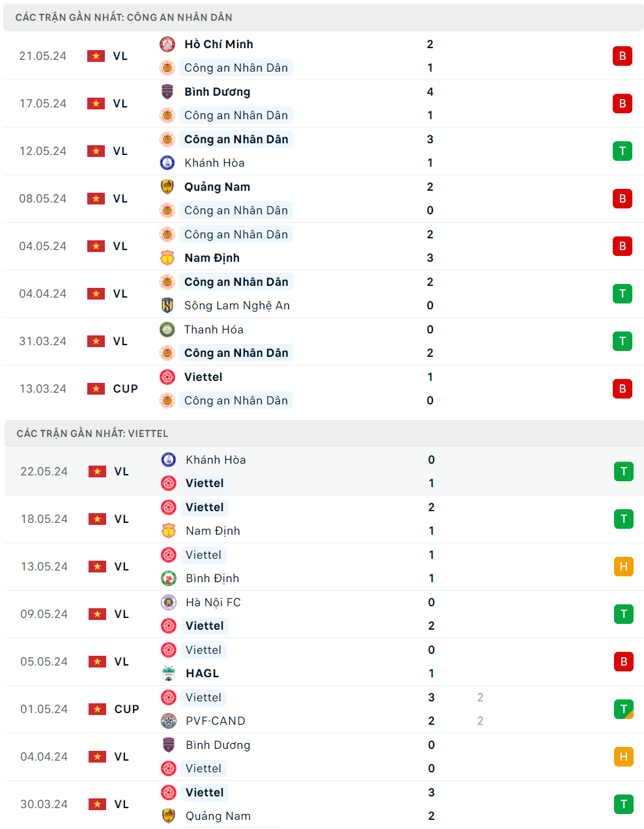Viewport: 644px width, 829px height.
Task: Click the Hồ Chí Minh team crest
Action: 167,44
